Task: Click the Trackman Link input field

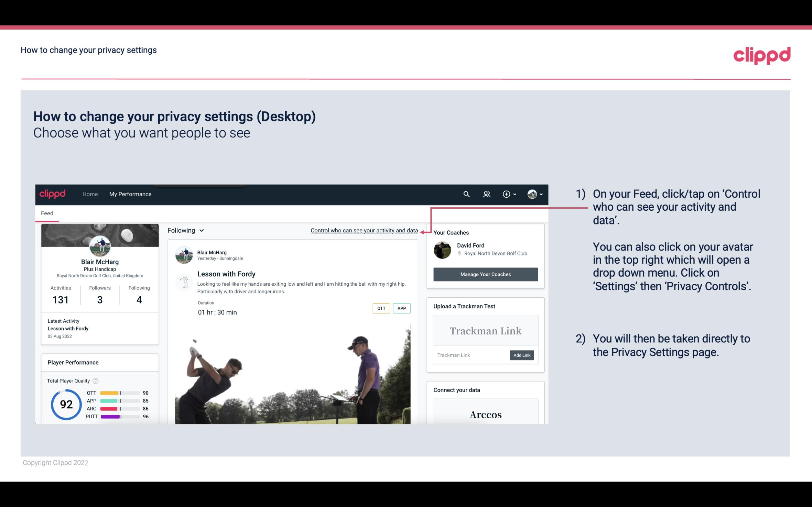Action: (x=470, y=354)
